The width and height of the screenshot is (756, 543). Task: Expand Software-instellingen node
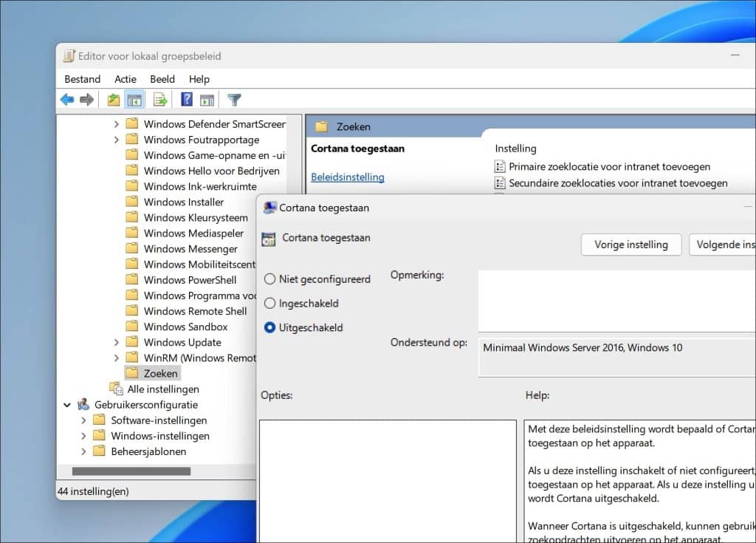(83, 420)
